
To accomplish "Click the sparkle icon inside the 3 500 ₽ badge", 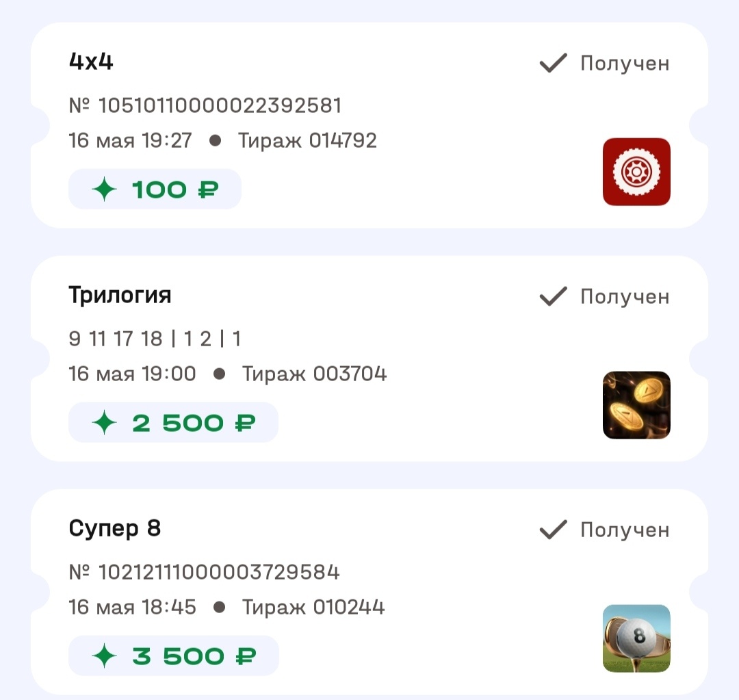I will (104, 656).
